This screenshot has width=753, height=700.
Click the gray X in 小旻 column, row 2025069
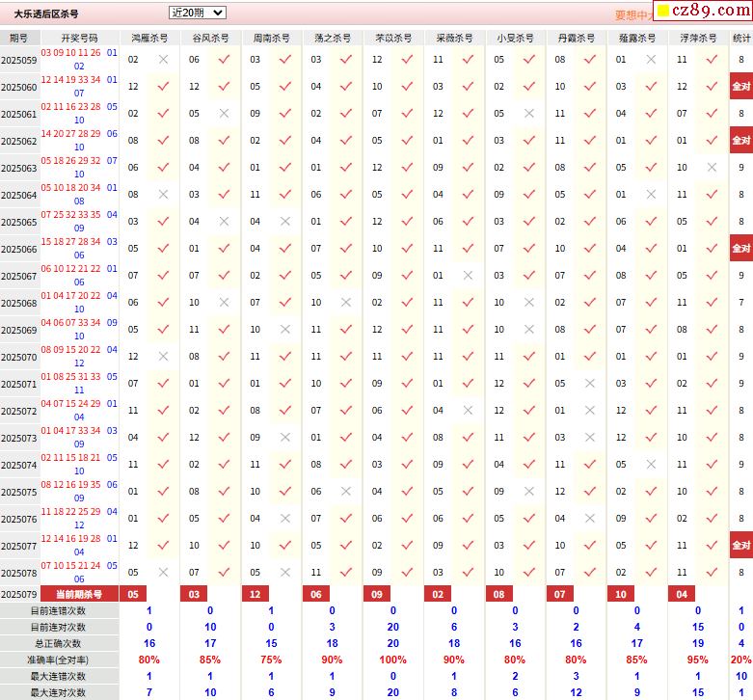point(529,330)
